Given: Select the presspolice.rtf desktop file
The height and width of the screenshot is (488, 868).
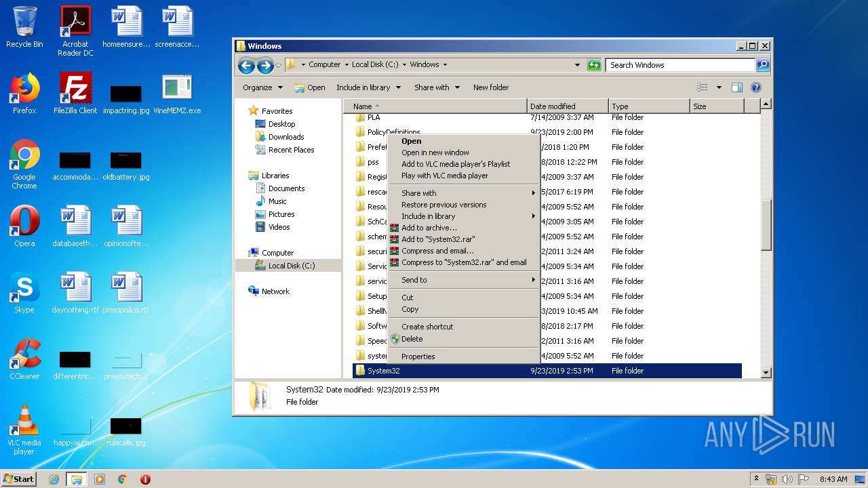Looking at the screenshot, I should click(126, 293).
